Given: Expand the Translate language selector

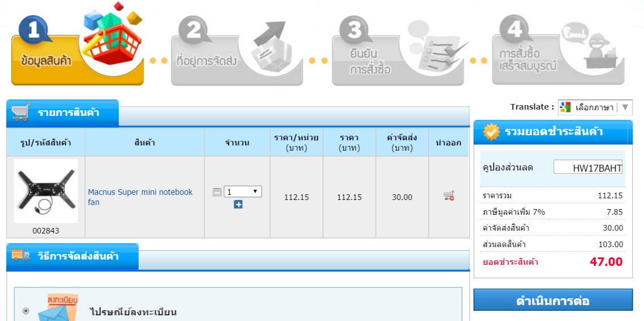Looking at the screenshot, I should coord(595,107).
